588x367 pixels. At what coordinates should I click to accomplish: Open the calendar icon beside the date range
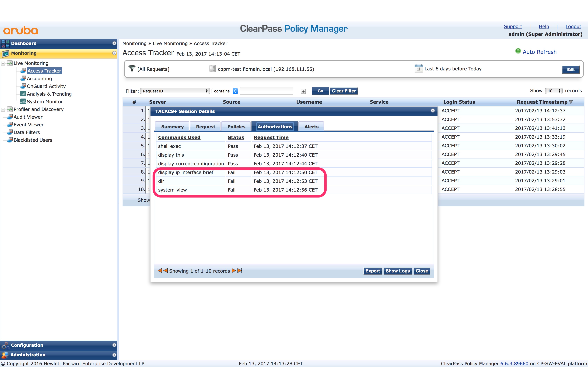coord(419,69)
